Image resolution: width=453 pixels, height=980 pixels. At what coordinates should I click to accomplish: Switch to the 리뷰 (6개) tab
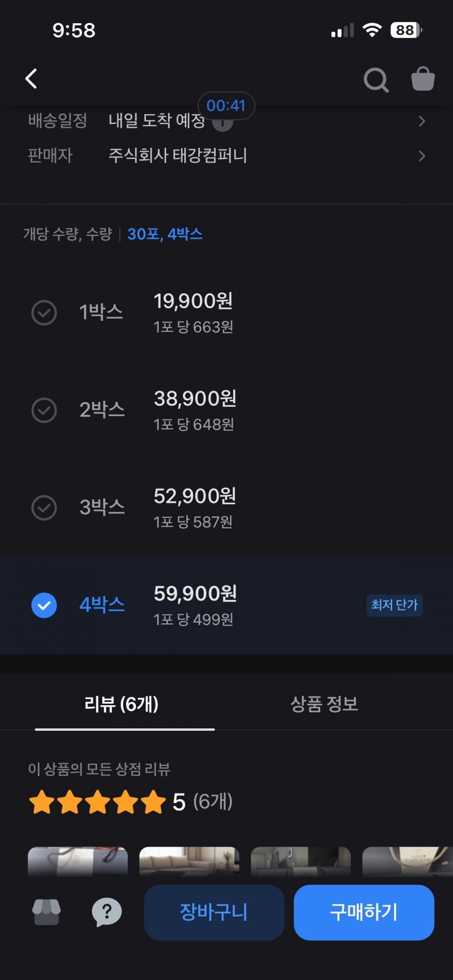pyautogui.click(x=121, y=704)
